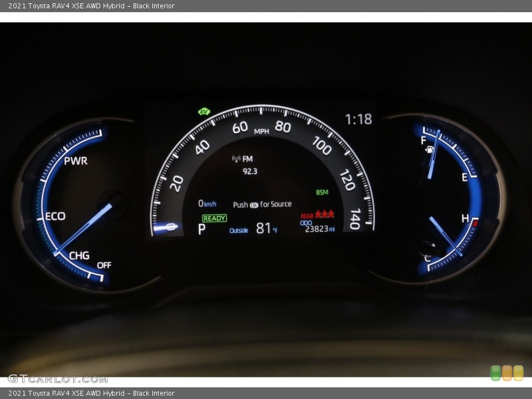Click the 140 mark on speedometer

click(355, 219)
